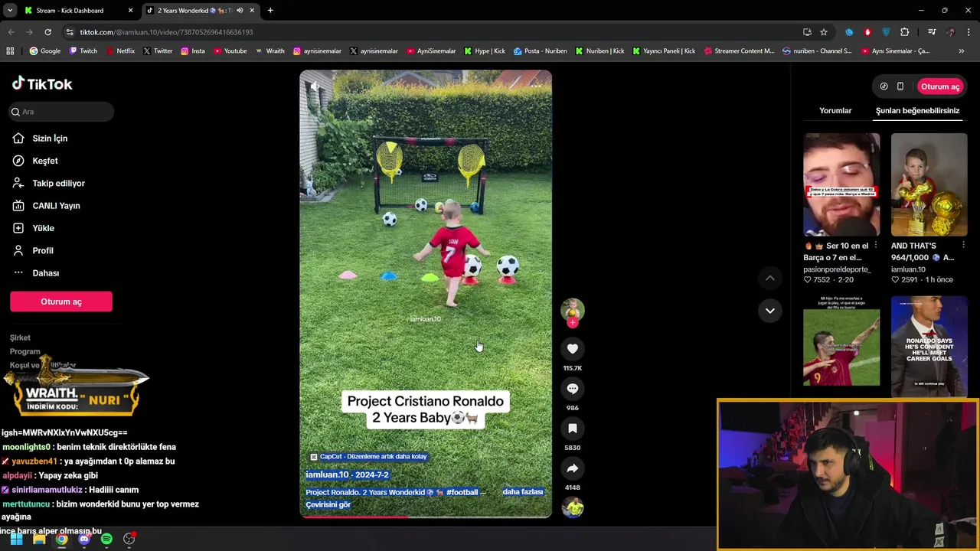Open Ronaldo says he's confident thumbnail
The width and height of the screenshot is (980, 551).
pyautogui.click(x=929, y=346)
